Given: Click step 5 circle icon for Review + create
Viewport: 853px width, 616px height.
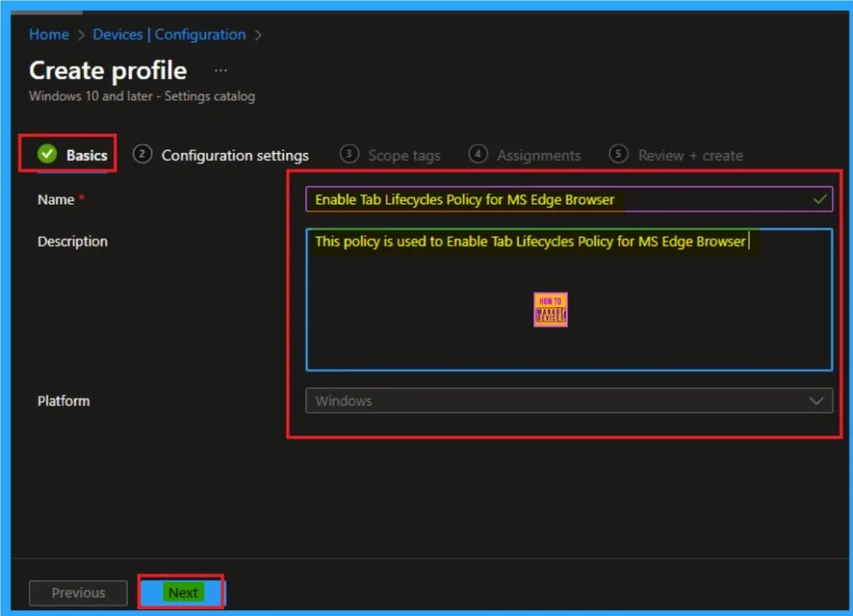Looking at the screenshot, I should [618, 154].
